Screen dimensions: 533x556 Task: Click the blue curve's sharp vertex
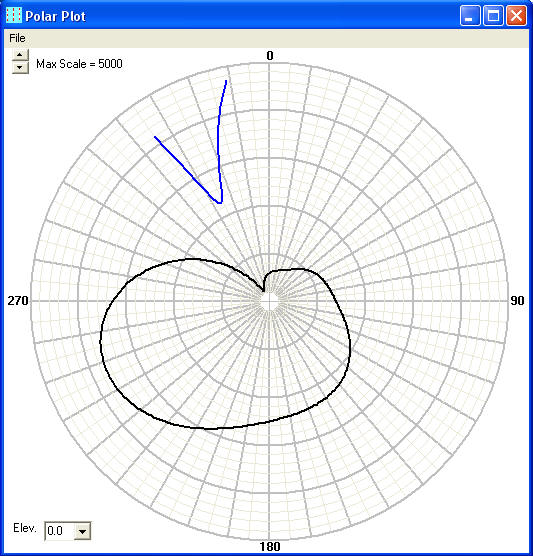click(219, 203)
